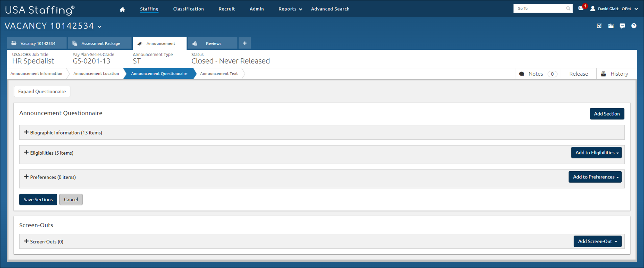The image size is (644, 268).
Task: Click the documents icon on Assessment Package tab
Action: tap(75, 43)
